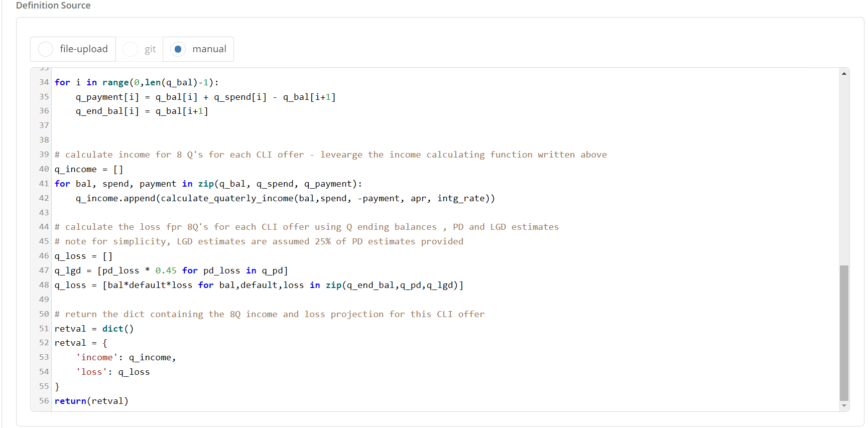Click the retval = dict() line
The height and width of the screenshot is (428, 868).
click(94, 329)
